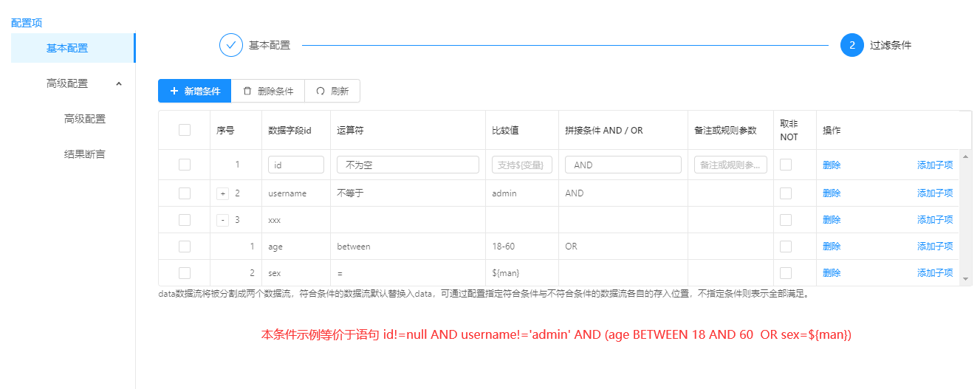Collapse the 高级配置 sidebar menu chevron

119,83
